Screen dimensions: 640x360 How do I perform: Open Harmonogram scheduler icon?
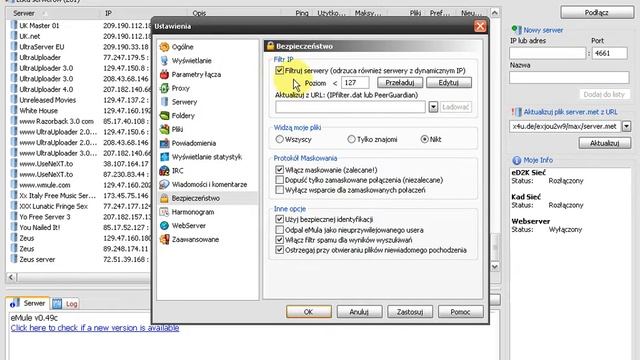(x=164, y=212)
